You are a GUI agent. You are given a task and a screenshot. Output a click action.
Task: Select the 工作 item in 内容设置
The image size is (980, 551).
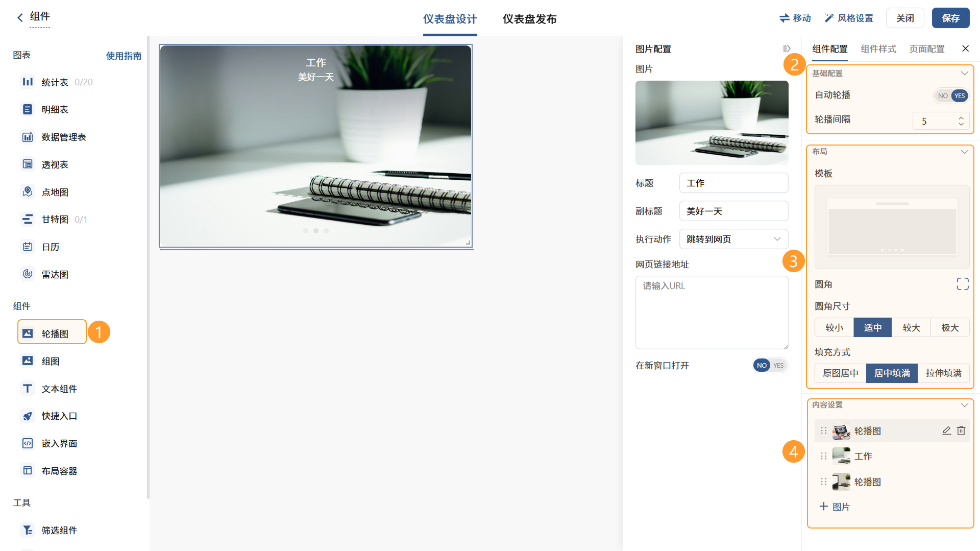pyautogui.click(x=892, y=456)
